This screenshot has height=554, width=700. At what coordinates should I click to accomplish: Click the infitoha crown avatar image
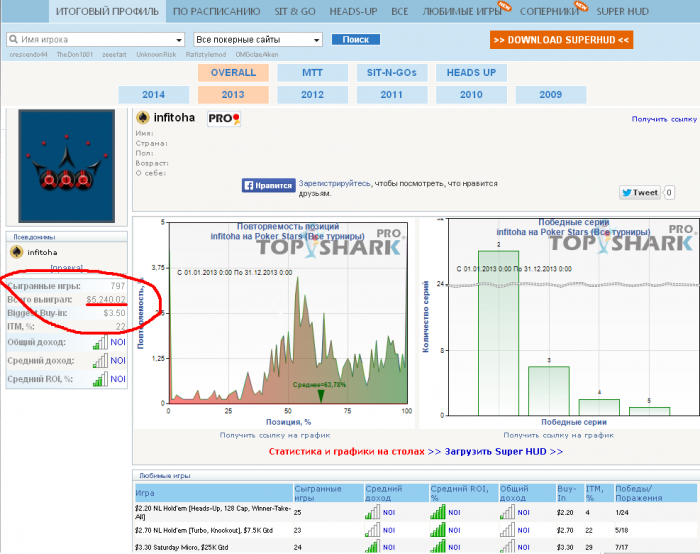coord(67,166)
